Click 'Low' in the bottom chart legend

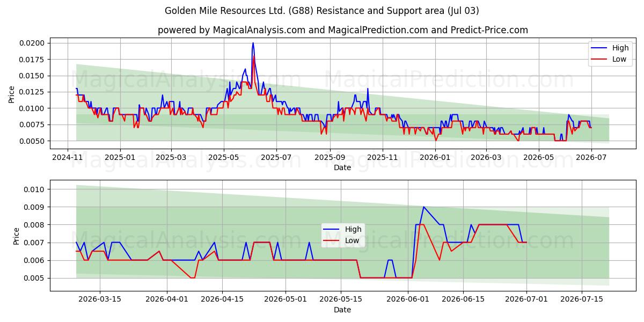pyautogui.click(x=352, y=240)
